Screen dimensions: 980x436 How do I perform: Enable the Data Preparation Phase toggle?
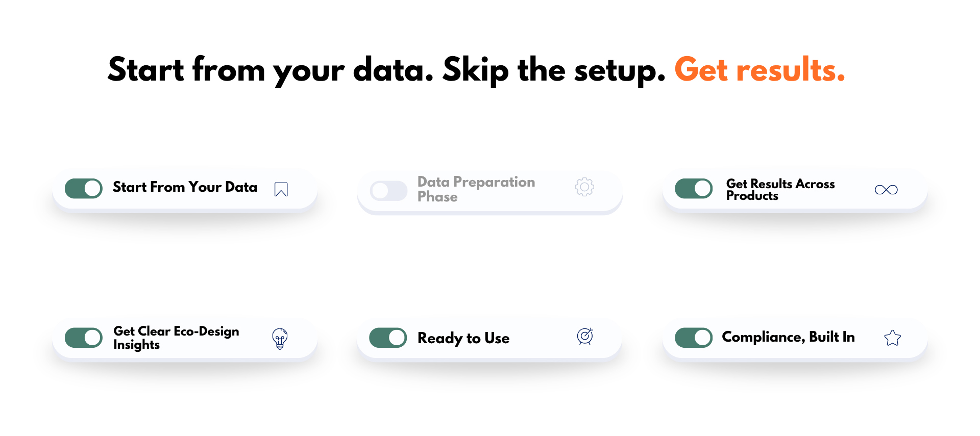click(x=388, y=191)
